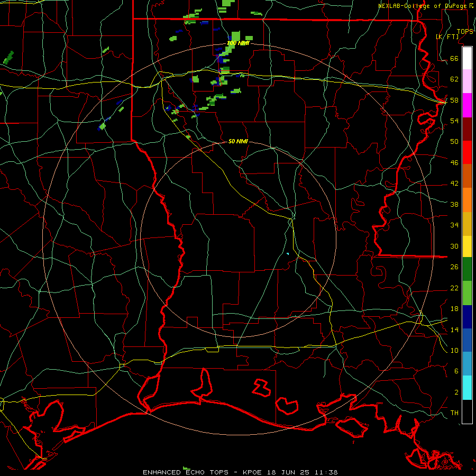
Task: Click the "30" legend value
Action: coord(454,246)
